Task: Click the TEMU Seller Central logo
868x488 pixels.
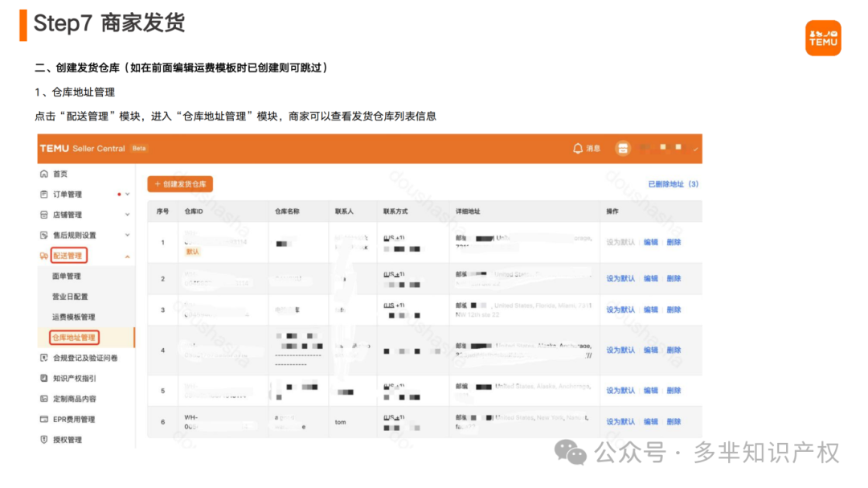Action: tap(83, 149)
